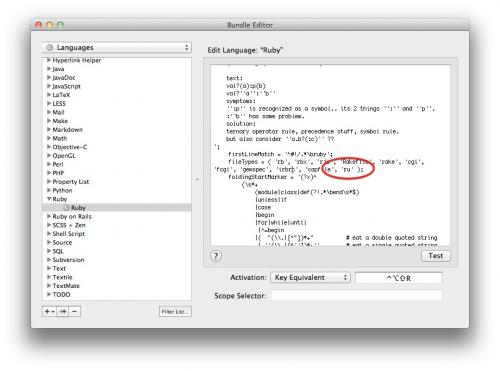
Task: Click inside the Ruby grammar text editor
Action: click(x=330, y=155)
